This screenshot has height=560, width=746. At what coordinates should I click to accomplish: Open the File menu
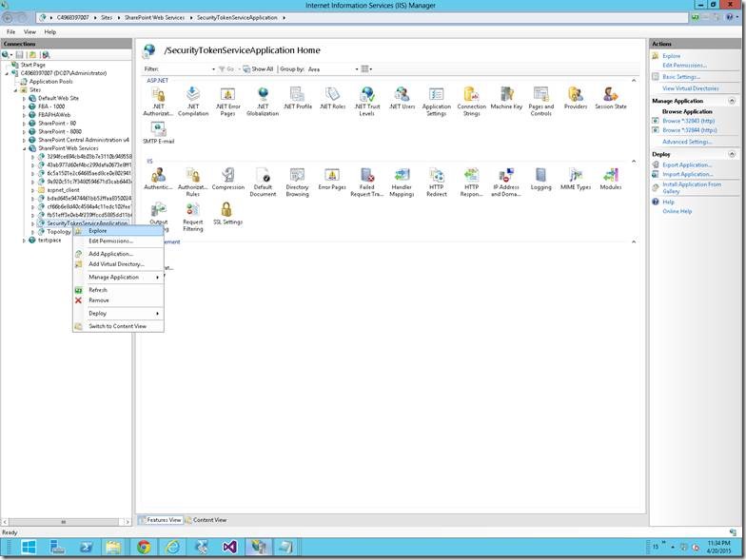[10, 32]
